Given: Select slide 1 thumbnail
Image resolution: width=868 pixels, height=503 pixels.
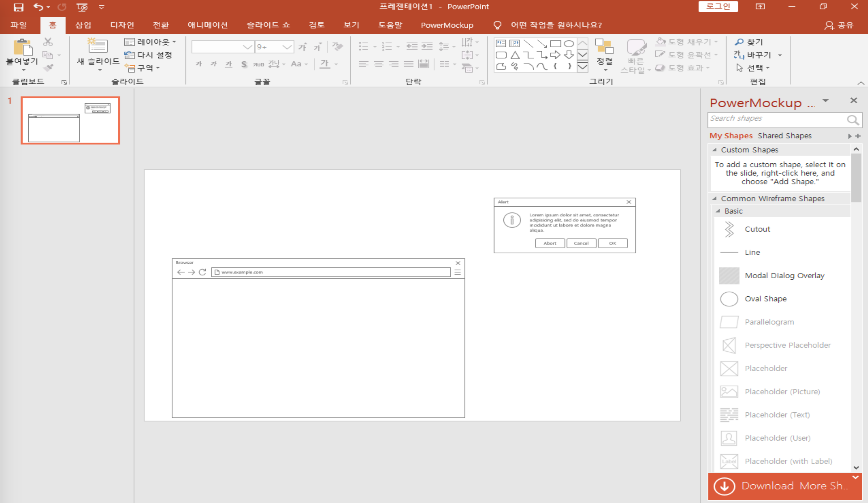Looking at the screenshot, I should tap(70, 120).
